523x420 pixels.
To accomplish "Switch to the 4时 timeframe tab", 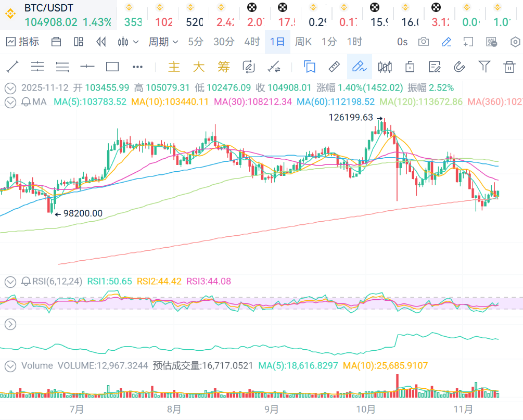I will coord(252,42).
